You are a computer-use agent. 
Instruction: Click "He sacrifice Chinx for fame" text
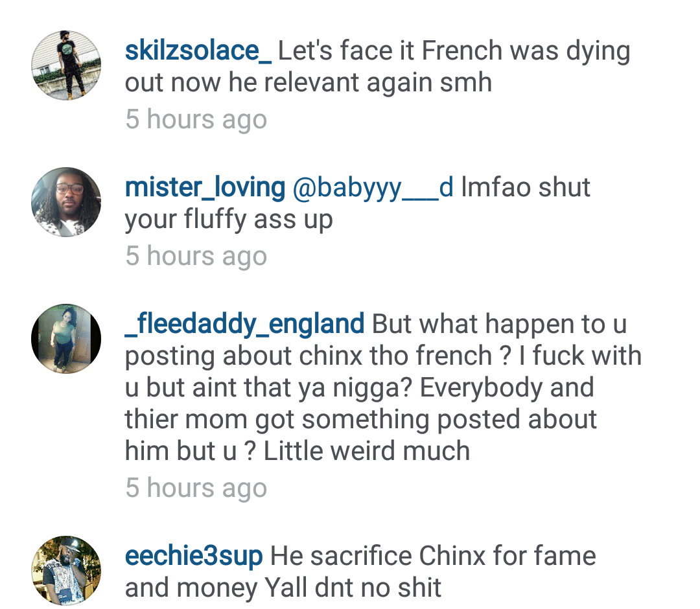[x=433, y=557]
